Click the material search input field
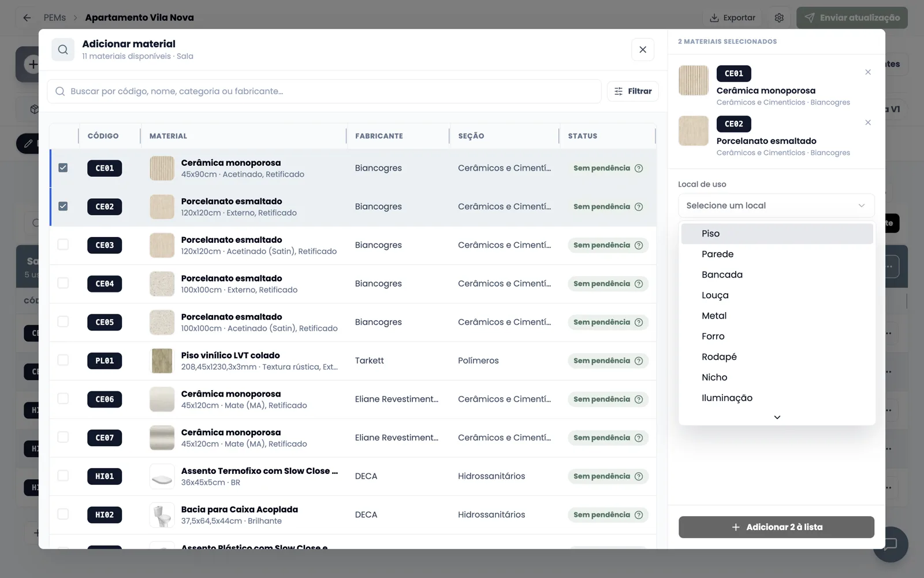 (x=324, y=91)
